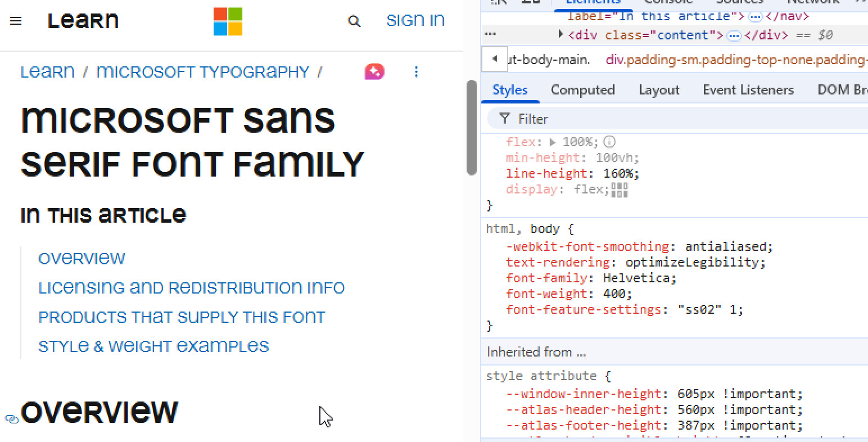Expand the div class="content" node
Screen dimensions: 868x442
560,35
